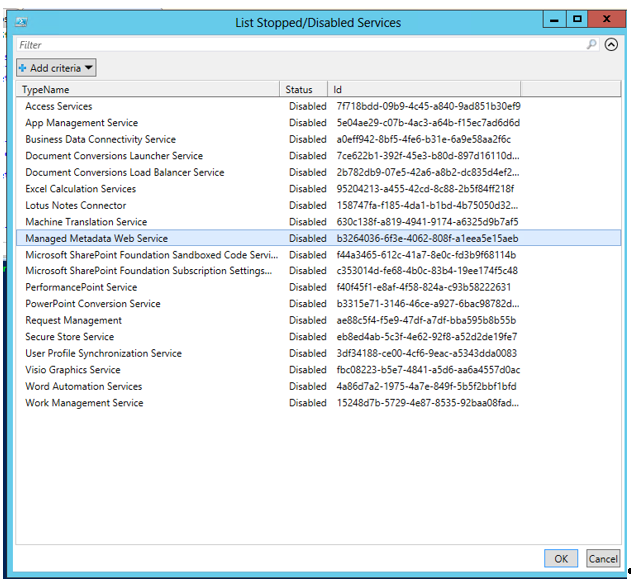The image size is (631, 585).
Task: Dismiss dialog with the Cancel button
Action: point(602,558)
